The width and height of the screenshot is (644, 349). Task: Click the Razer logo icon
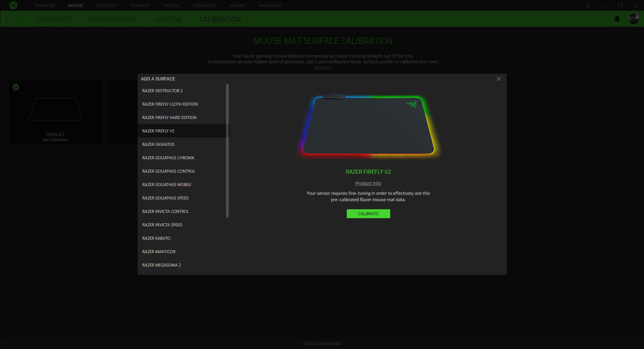point(13,5)
